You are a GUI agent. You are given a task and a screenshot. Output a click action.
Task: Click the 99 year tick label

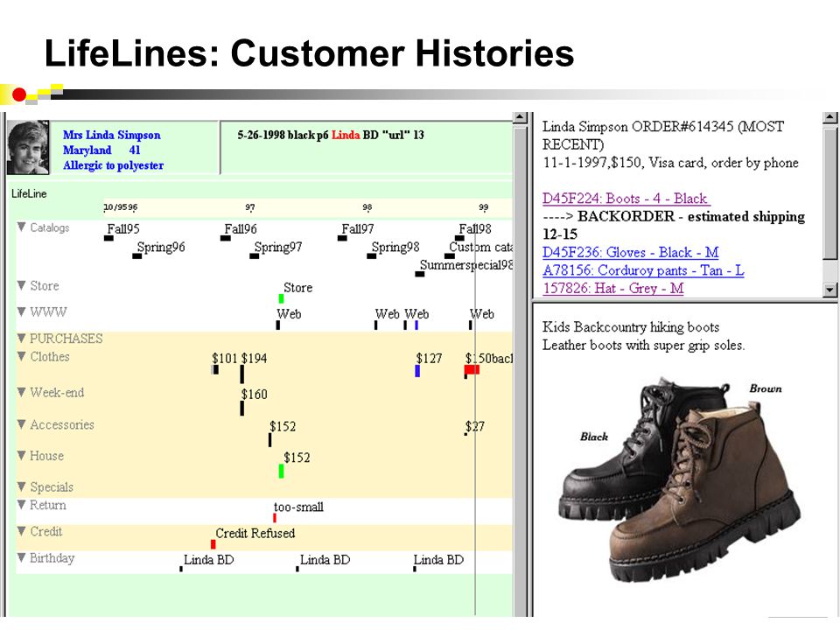point(484,207)
